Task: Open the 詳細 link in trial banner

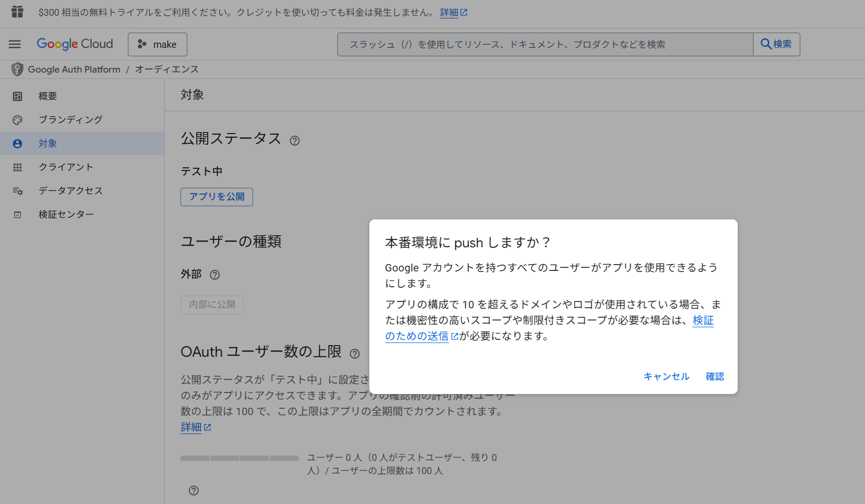Action: [454, 12]
